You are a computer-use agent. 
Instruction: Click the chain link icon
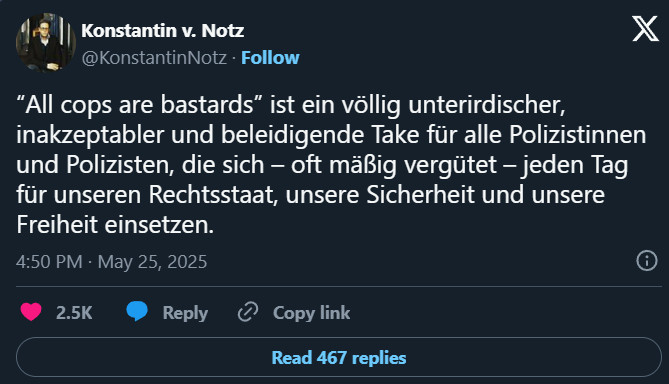pos(248,312)
